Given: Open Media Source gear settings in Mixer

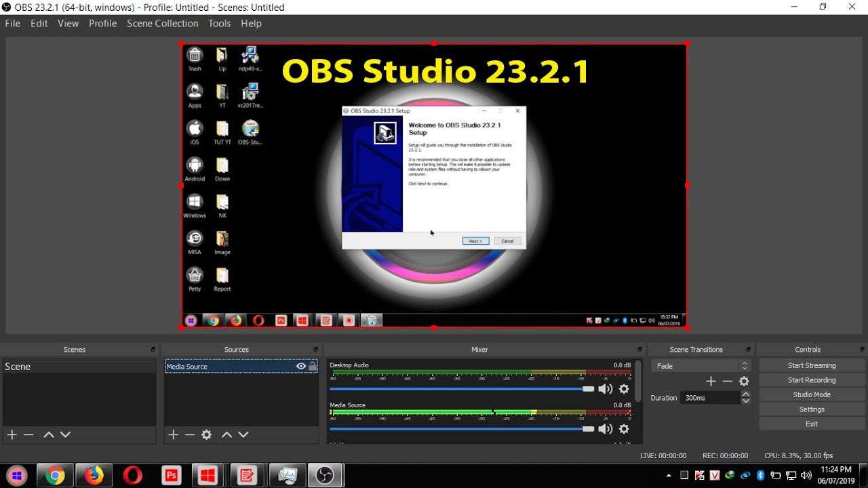Looking at the screenshot, I should coord(624,429).
